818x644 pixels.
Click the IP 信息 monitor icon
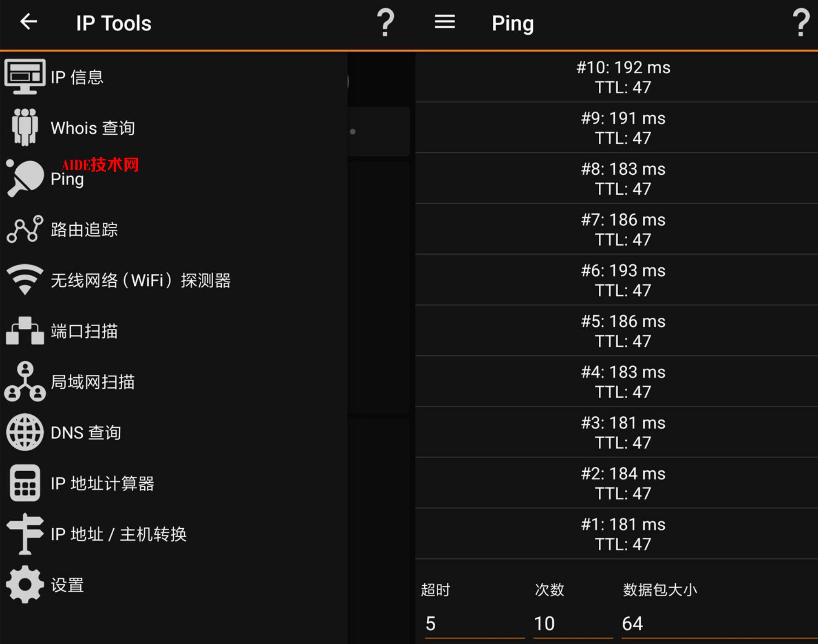pyautogui.click(x=25, y=77)
